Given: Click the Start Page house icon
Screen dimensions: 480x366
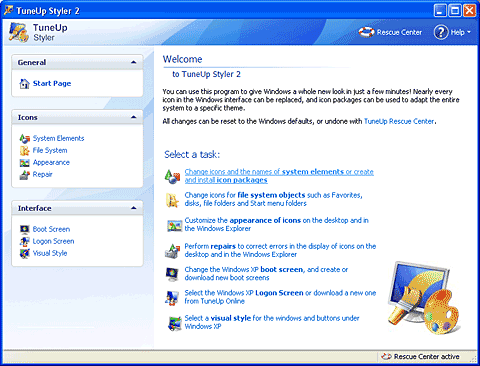Looking at the screenshot, I should 24,83.
